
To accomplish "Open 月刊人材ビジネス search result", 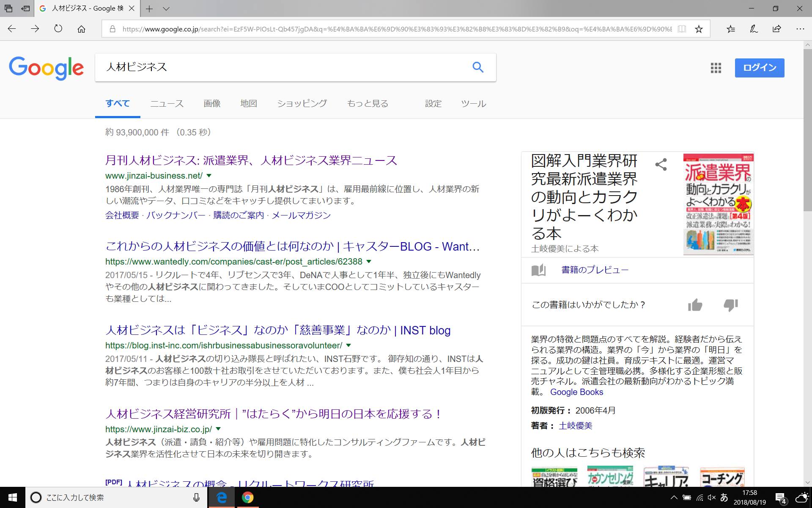I will (x=251, y=160).
